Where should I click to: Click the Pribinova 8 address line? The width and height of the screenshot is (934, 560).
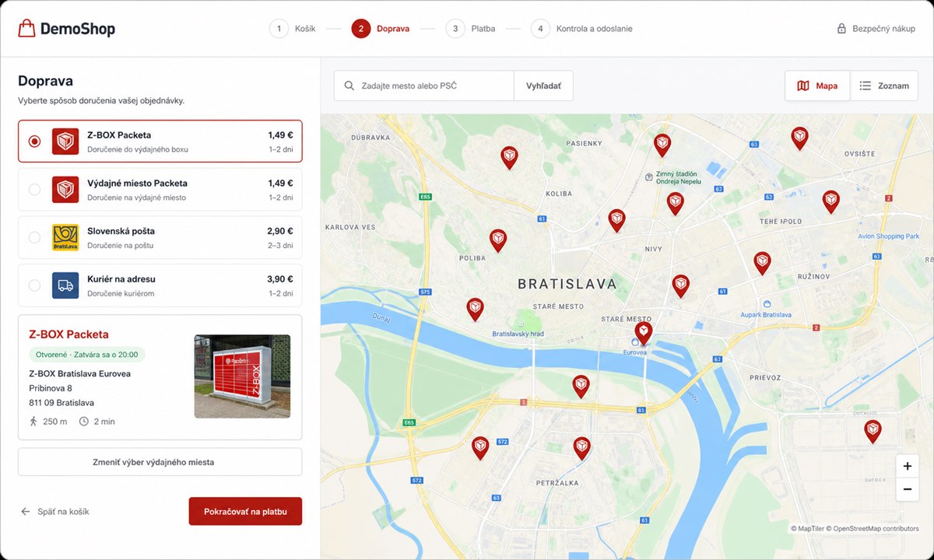click(51, 388)
